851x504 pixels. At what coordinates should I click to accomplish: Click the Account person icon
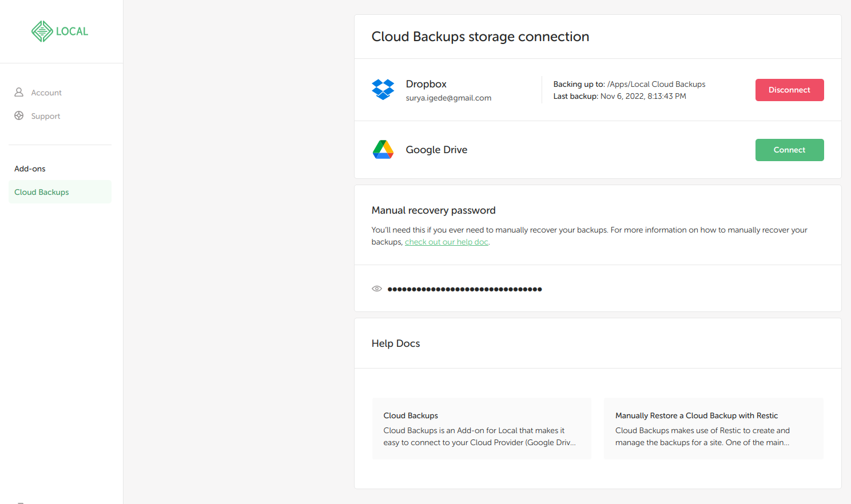pos(19,92)
